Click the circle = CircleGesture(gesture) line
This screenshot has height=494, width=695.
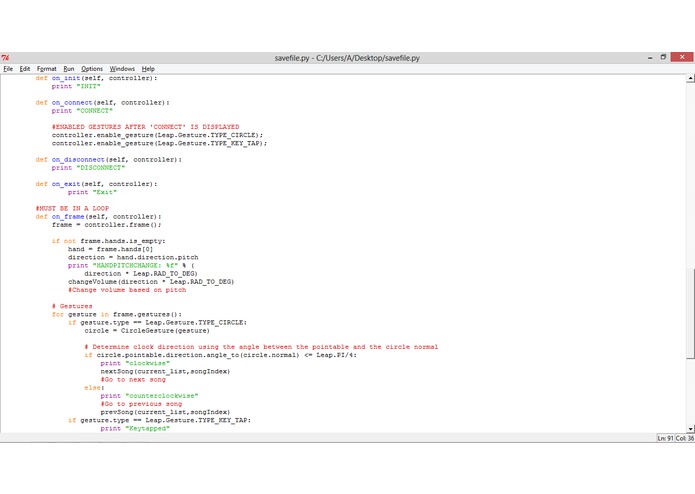click(x=147, y=331)
